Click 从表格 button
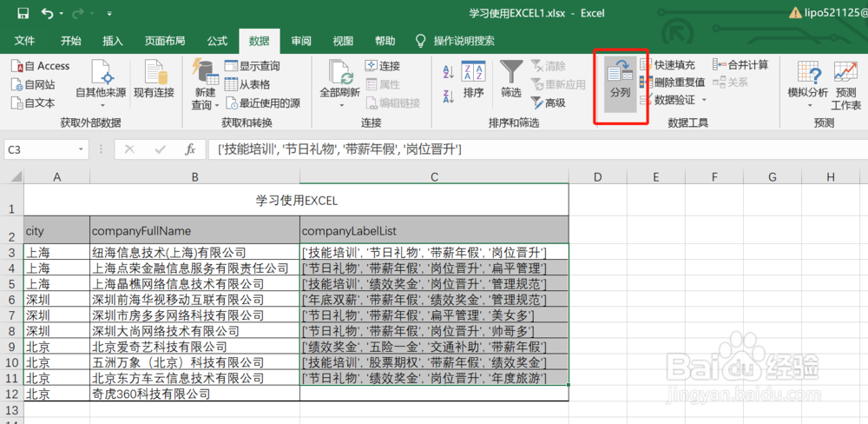 (247, 85)
